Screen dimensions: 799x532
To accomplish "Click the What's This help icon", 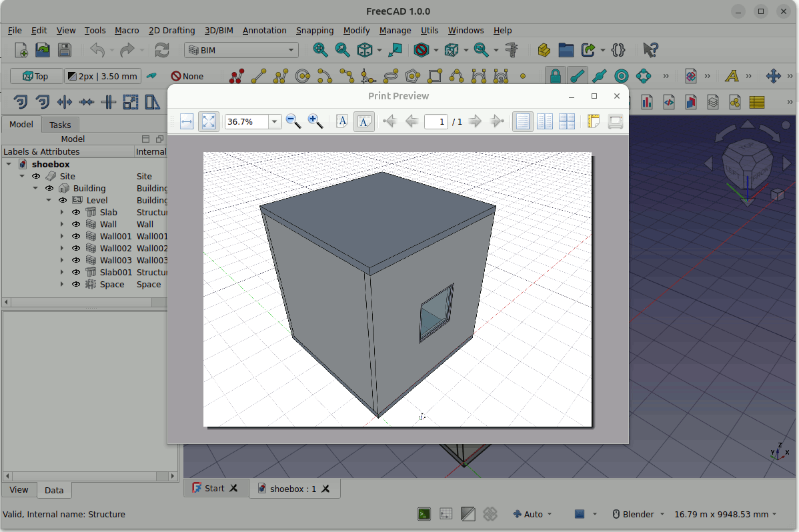I will [x=650, y=50].
